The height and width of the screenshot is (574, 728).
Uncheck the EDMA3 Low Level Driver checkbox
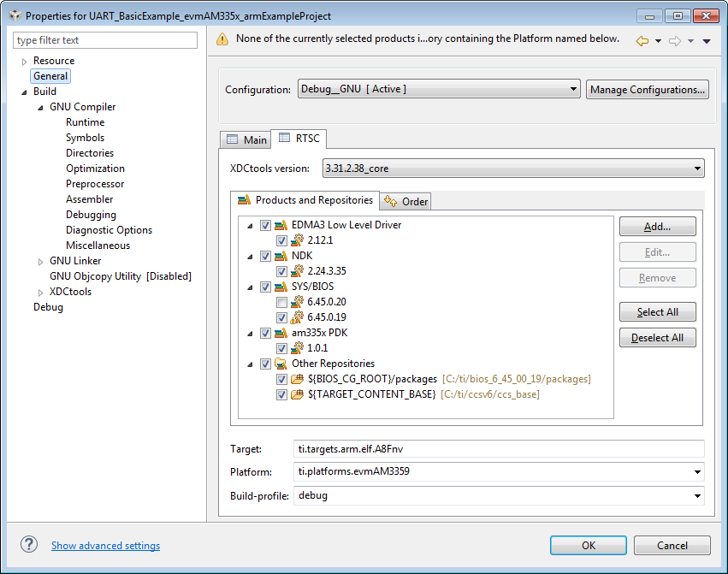[x=265, y=225]
